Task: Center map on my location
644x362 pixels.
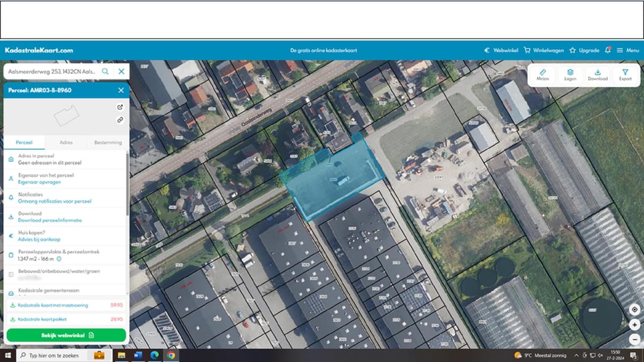Action: 634,310
